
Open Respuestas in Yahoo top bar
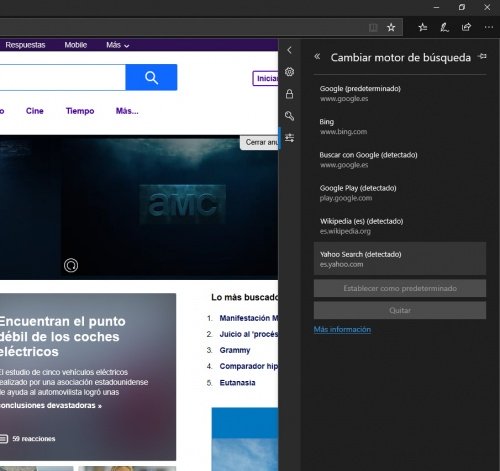(25, 45)
